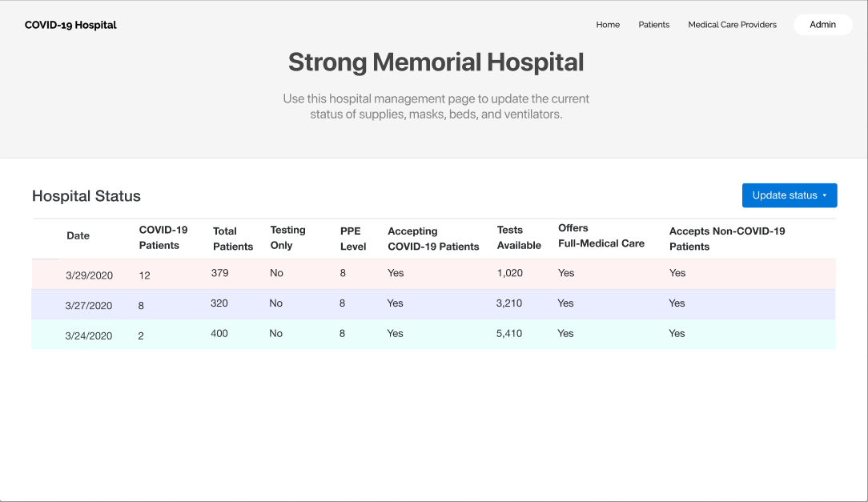Click the COVID-19 Hospital brand logo

70,25
